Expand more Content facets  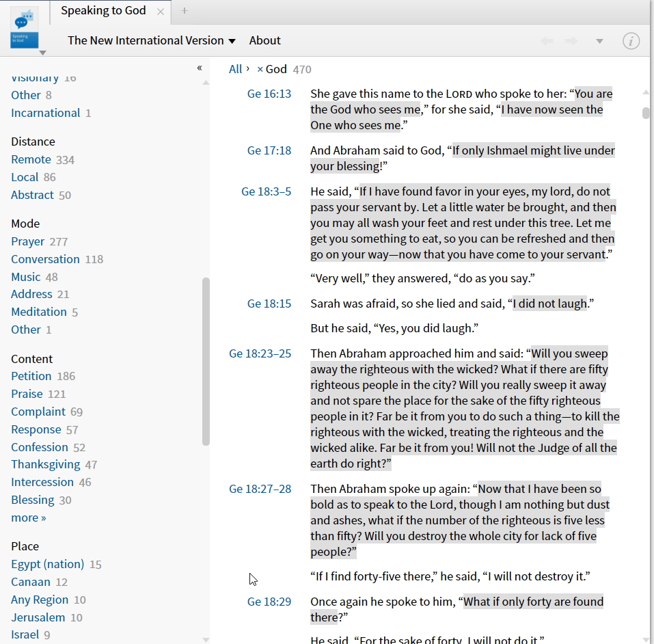pos(29,518)
